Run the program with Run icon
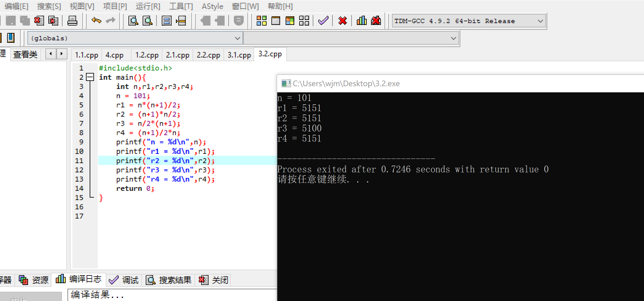The image size is (644, 301). pyautogui.click(x=276, y=21)
